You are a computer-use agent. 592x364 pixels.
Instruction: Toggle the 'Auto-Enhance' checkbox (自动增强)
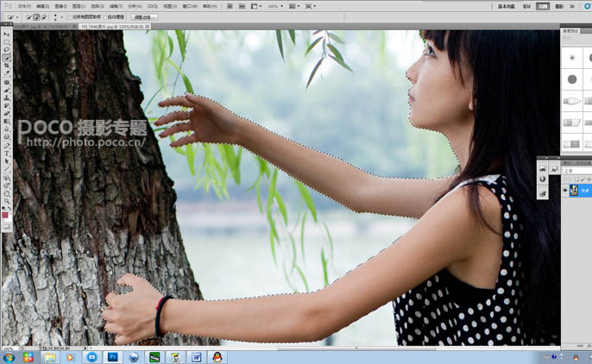tap(108, 16)
